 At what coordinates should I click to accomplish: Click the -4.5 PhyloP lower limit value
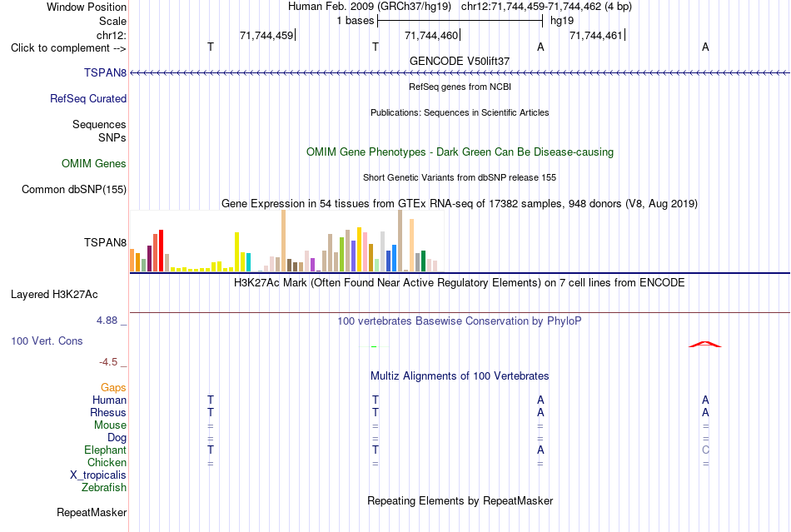point(108,362)
